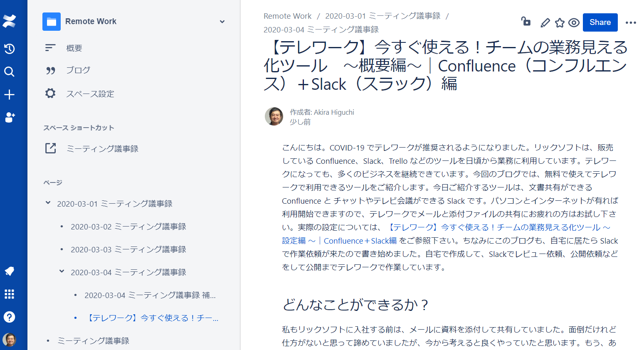Open the 【テレワーク】今すぐ使える！ 設定編 blog link

click(x=446, y=234)
